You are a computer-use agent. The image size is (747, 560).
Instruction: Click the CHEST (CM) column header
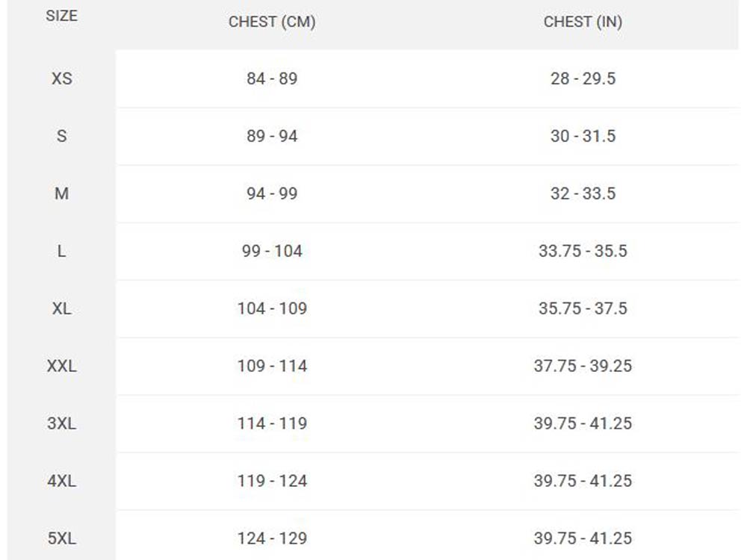pos(272,22)
